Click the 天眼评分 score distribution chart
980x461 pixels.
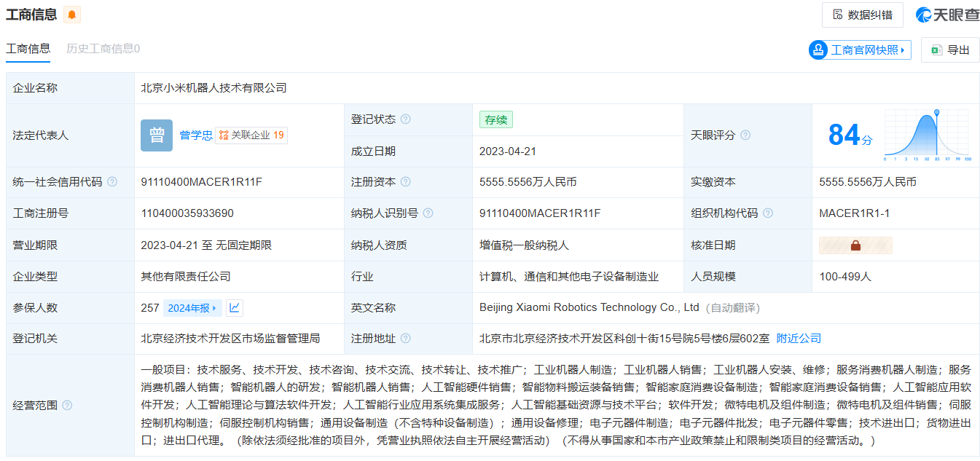(x=927, y=135)
